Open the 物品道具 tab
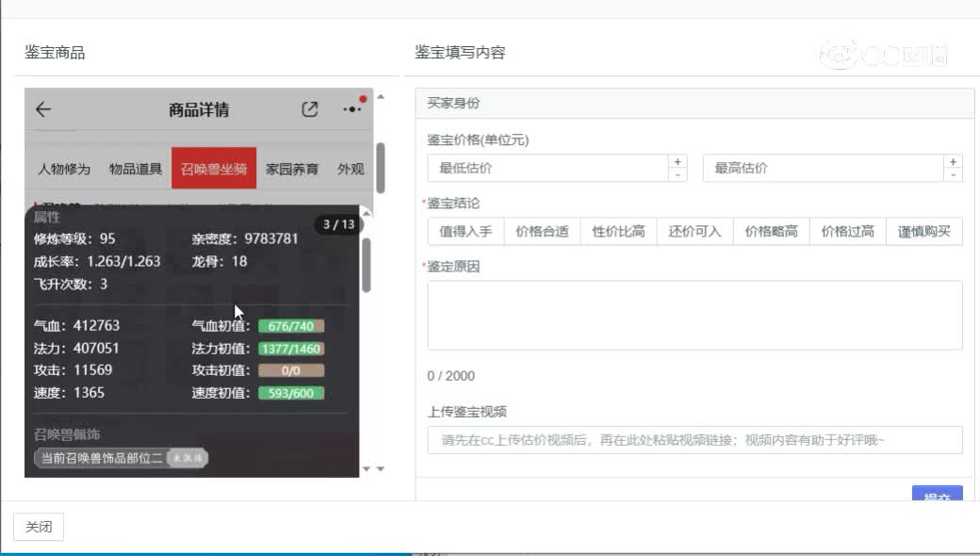 click(x=135, y=170)
